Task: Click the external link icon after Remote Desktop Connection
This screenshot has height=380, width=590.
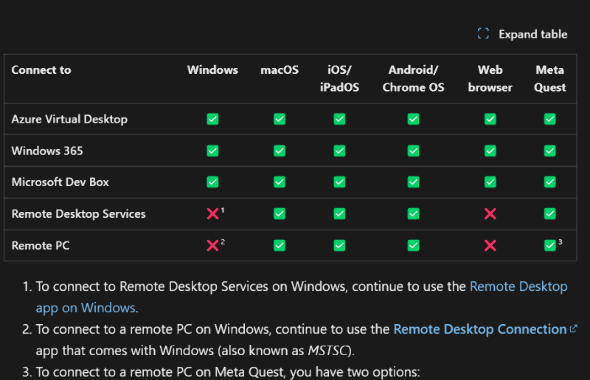Action: [x=573, y=328]
